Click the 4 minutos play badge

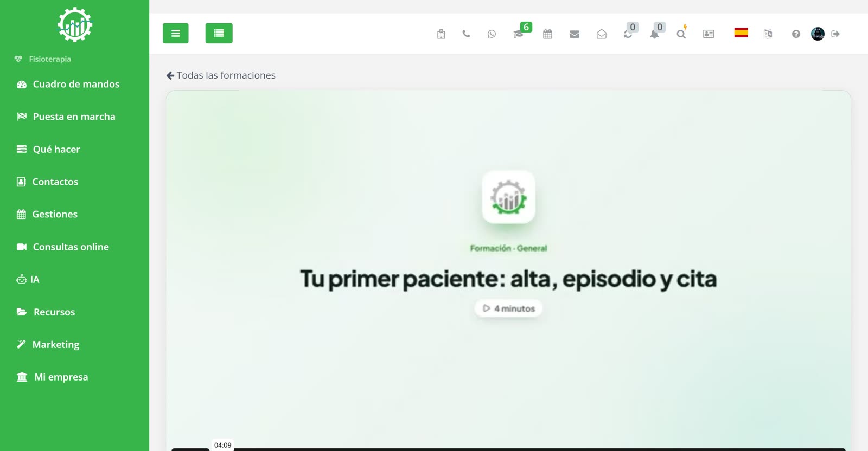508,308
